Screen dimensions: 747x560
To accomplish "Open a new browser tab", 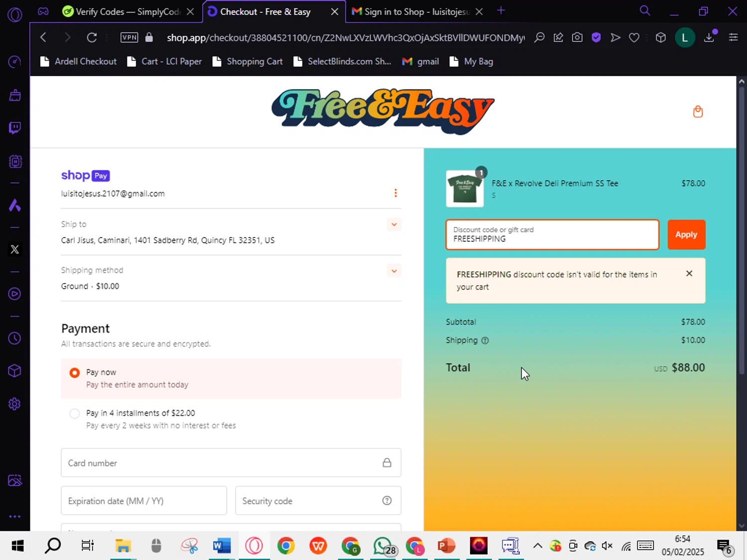I will (501, 11).
